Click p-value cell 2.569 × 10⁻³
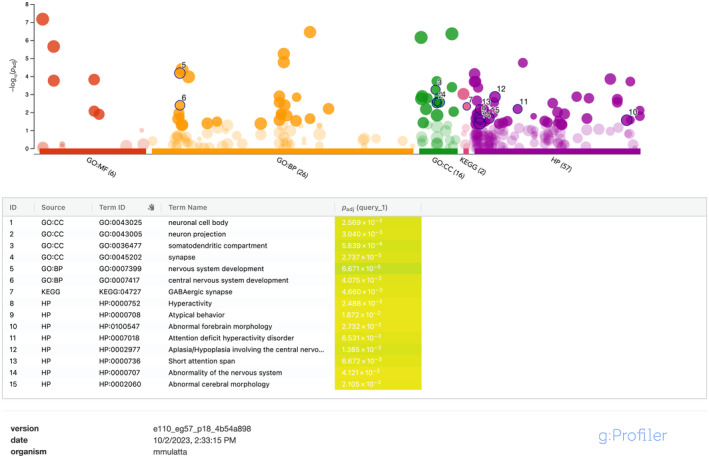 coord(378,222)
